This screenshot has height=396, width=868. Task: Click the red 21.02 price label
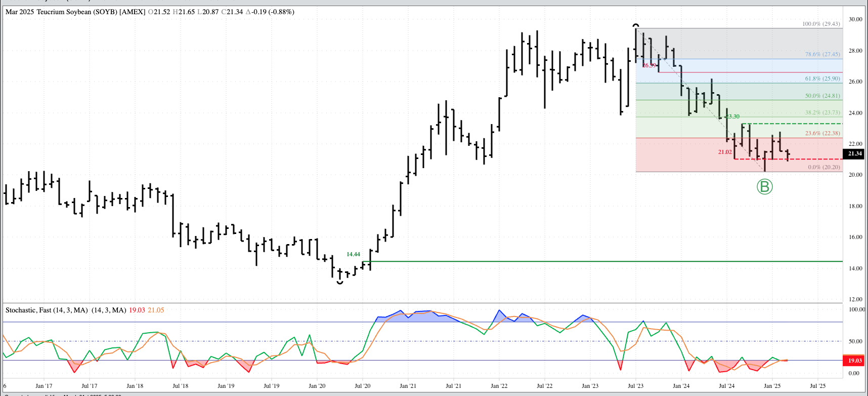(724, 152)
